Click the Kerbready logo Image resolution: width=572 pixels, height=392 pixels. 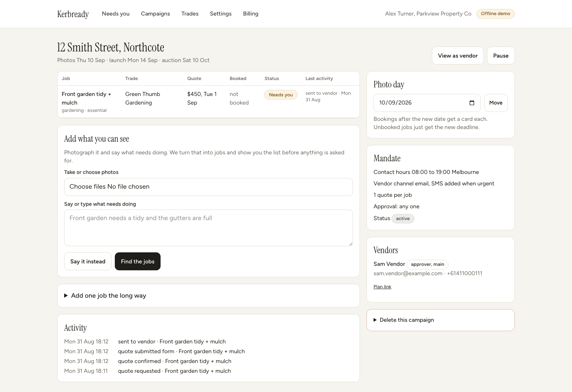pyautogui.click(x=73, y=14)
